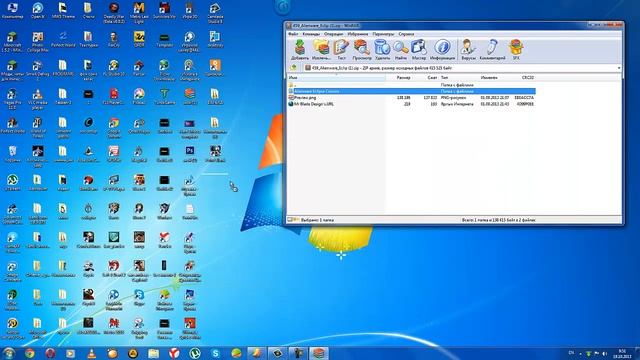The height and width of the screenshot is (360, 640).
Task: Select the parent folder ".." row
Action: pos(411,85)
